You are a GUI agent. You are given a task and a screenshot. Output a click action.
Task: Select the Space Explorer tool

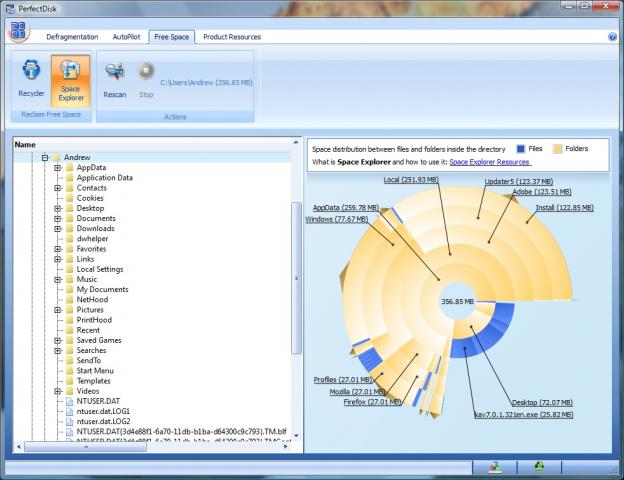click(x=70, y=81)
